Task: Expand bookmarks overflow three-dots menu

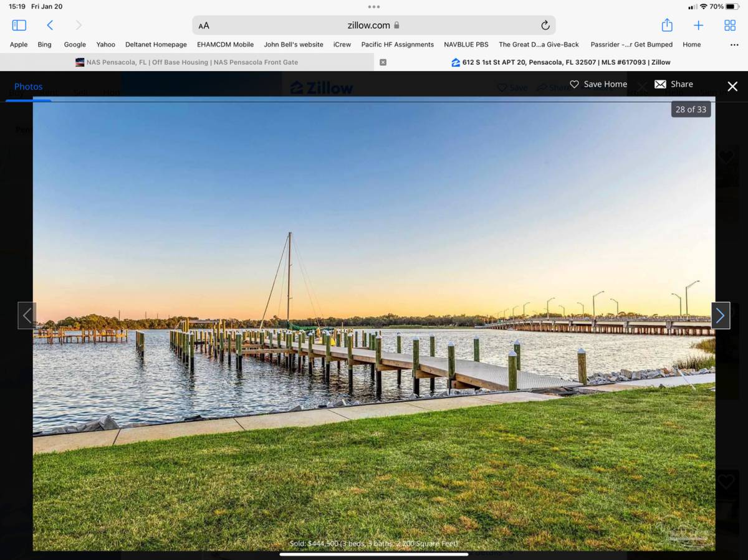Action: pyautogui.click(x=734, y=45)
